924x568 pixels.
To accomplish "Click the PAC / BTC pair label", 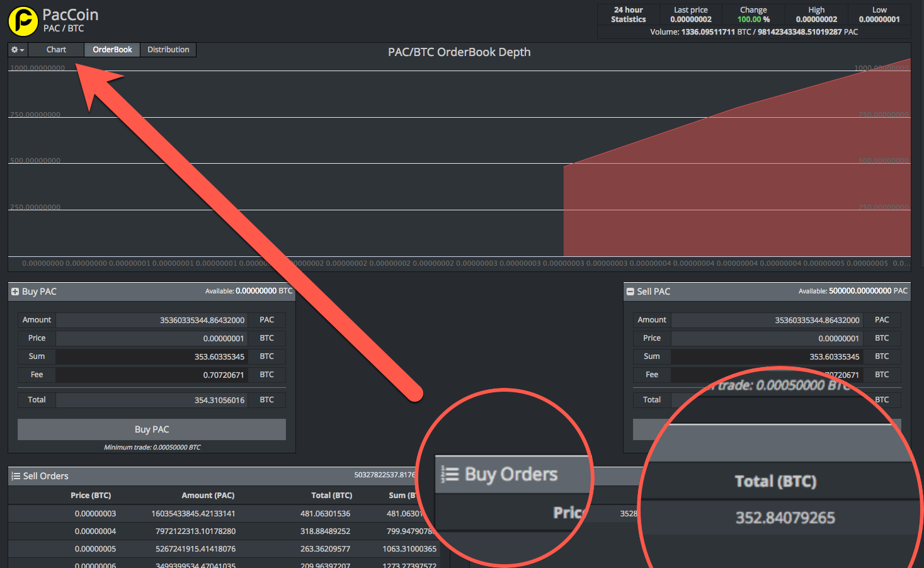I will 64,28.
